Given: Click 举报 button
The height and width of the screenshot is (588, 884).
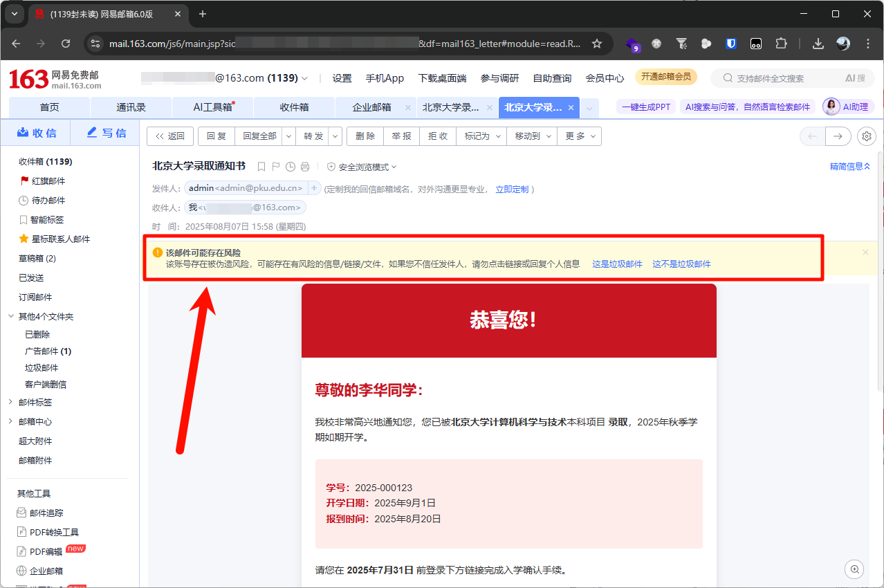Looking at the screenshot, I should [401, 136].
